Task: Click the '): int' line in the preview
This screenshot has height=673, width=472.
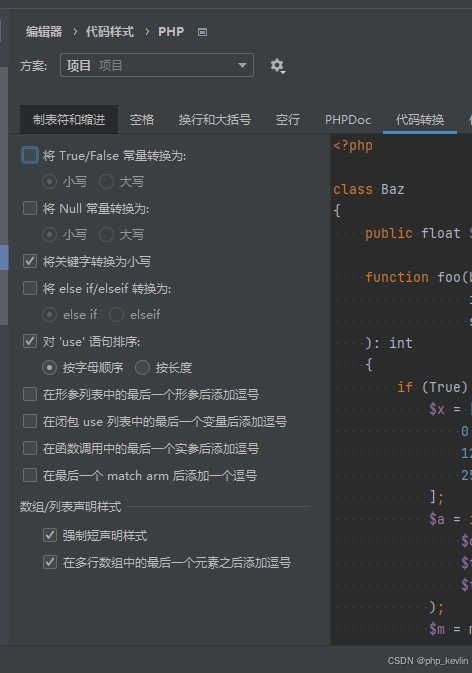Action: pos(389,343)
